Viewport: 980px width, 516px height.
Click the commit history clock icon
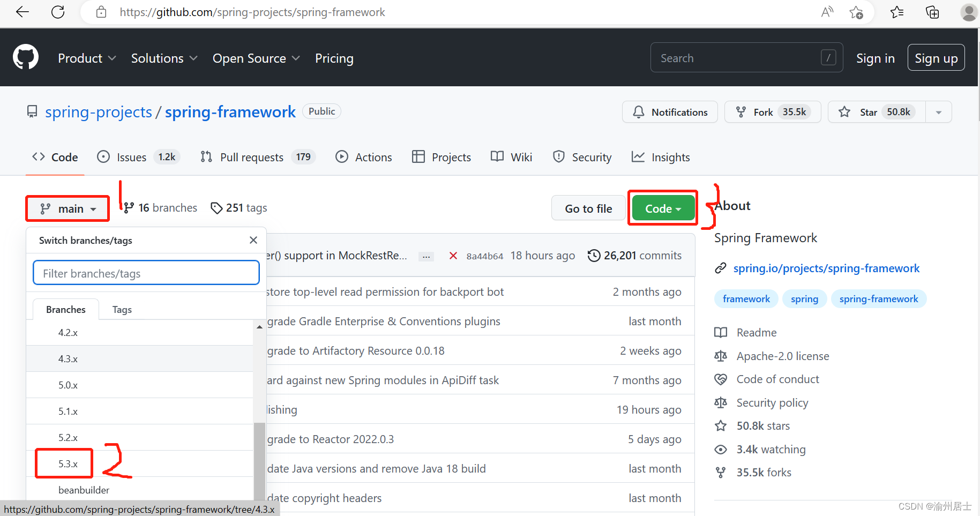594,256
